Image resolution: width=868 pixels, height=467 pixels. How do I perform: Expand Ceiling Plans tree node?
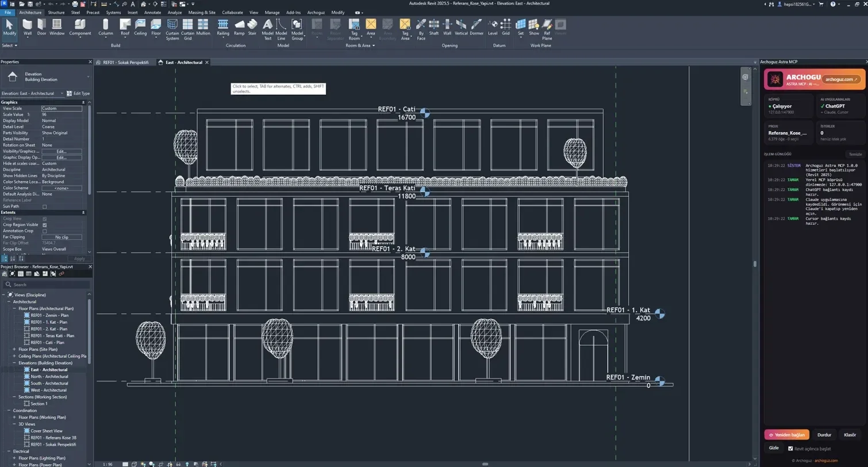point(14,356)
